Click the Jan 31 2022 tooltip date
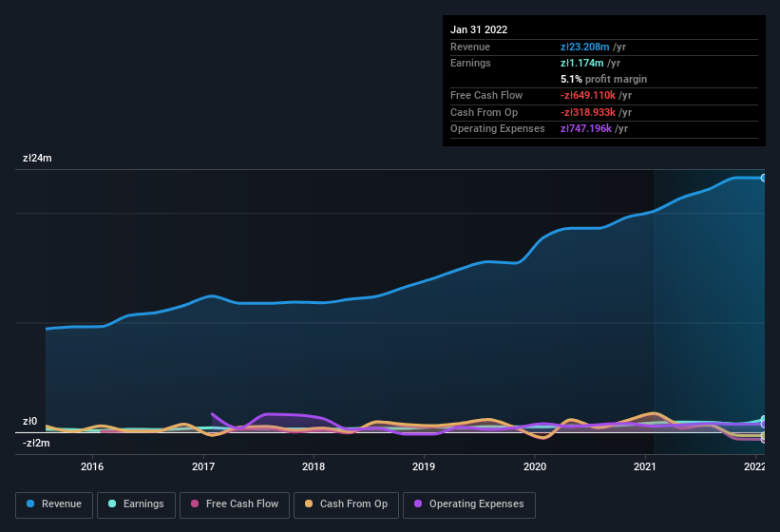The image size is (780, 532). coord(479,29)
